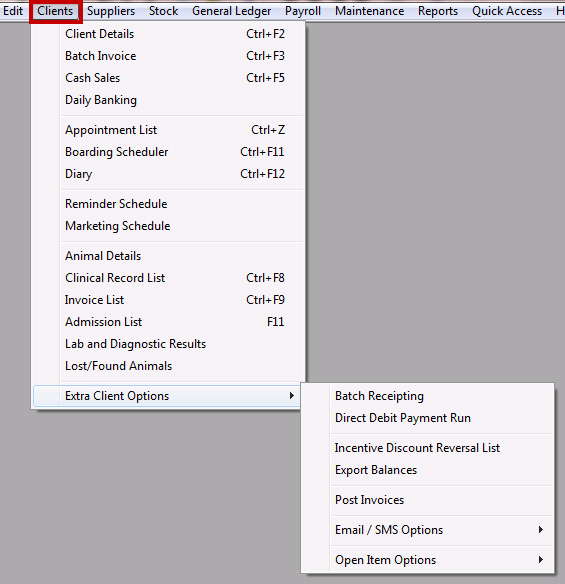This screenshot has width=565, height=584.
Task: Open Daily Banking
Action: click(168, 100)
